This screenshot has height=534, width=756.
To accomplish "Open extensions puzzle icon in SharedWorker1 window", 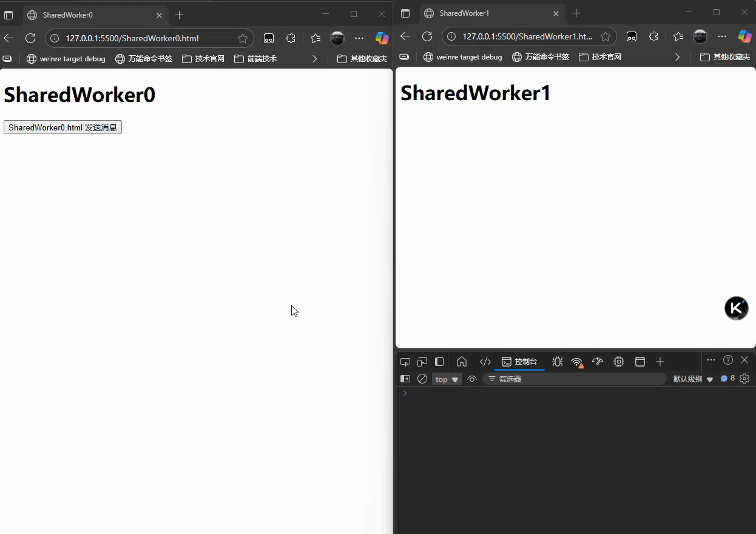I will [653, 36].
